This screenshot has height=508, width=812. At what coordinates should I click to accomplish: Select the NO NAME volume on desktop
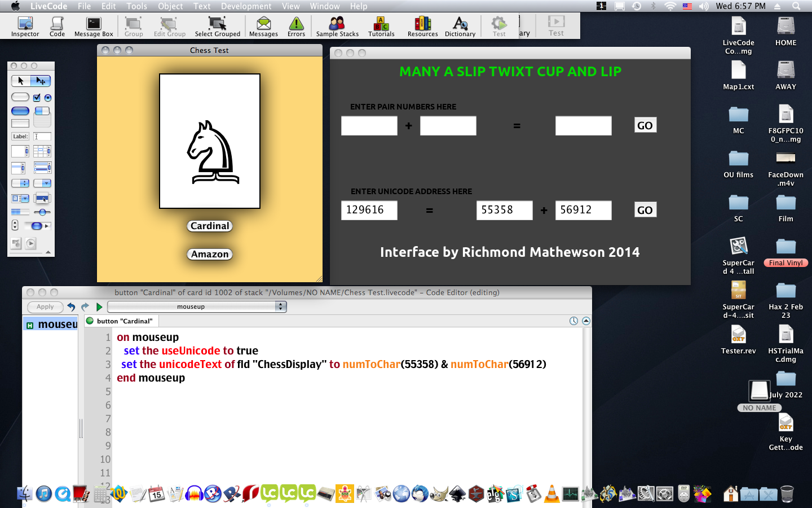click(759, 396)
